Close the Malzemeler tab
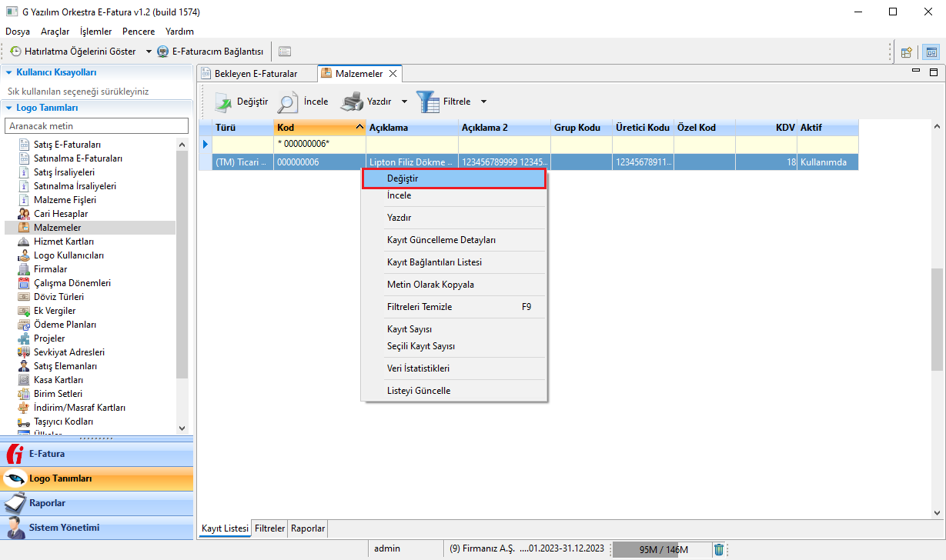Viewport: 946px width, 560px height. click(393, 74)
